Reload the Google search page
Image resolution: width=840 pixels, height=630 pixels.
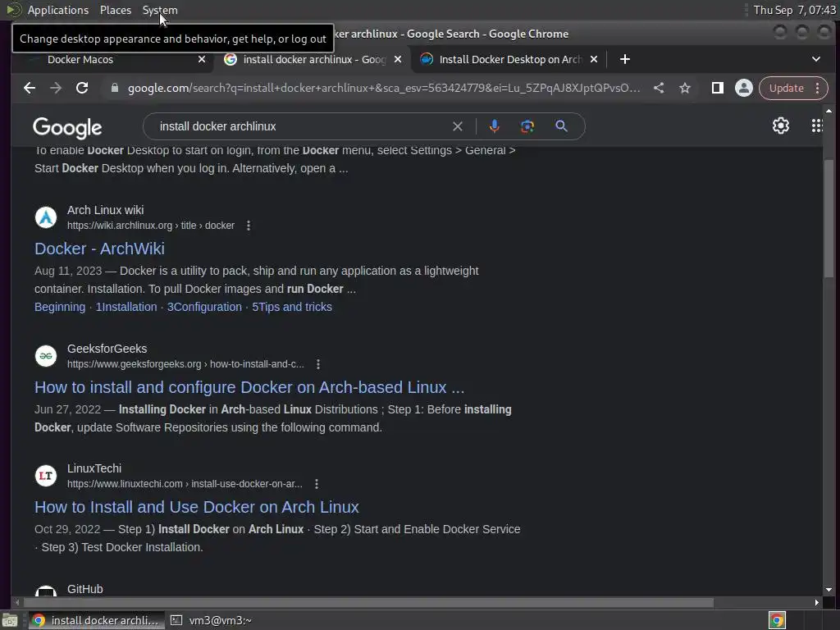point(82,88)
